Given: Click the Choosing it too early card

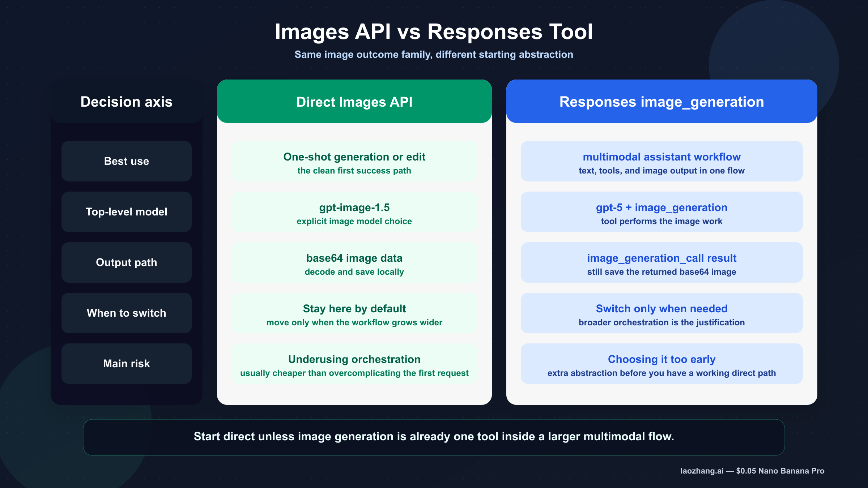Looking at the screenshot, I should coord(661,364).
